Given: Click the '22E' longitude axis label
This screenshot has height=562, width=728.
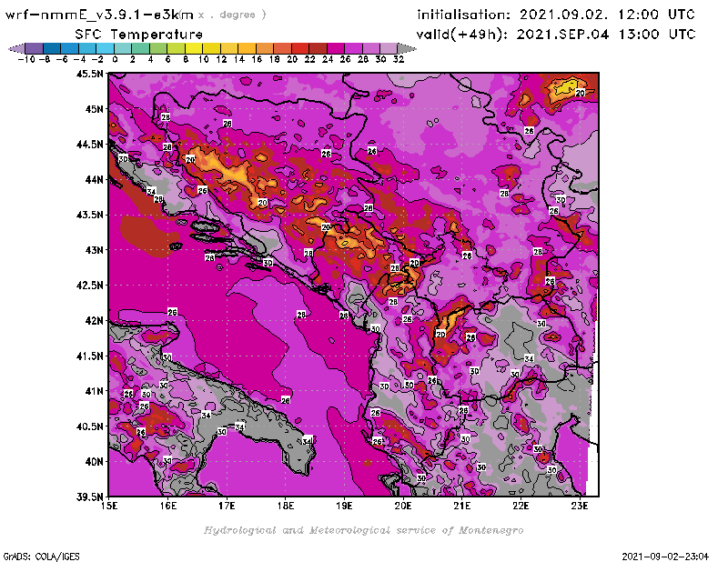Looking at the screenshot, I should coord(521,506).
